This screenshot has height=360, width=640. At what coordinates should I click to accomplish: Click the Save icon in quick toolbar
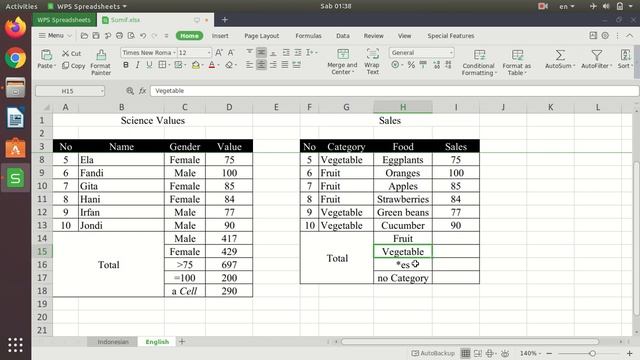click(x=96, y=36)
